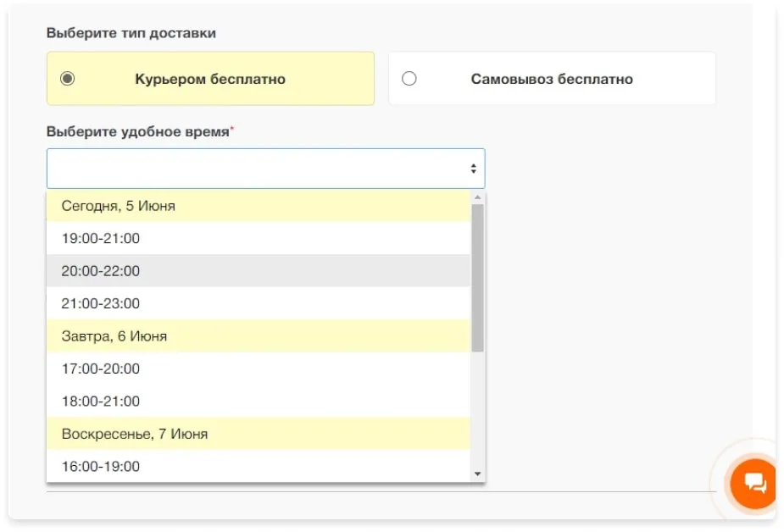Select Sunday's 16:00-19:00 slot
The width and height of the screenshot is (784, 532).
click(x=100, y=466)
